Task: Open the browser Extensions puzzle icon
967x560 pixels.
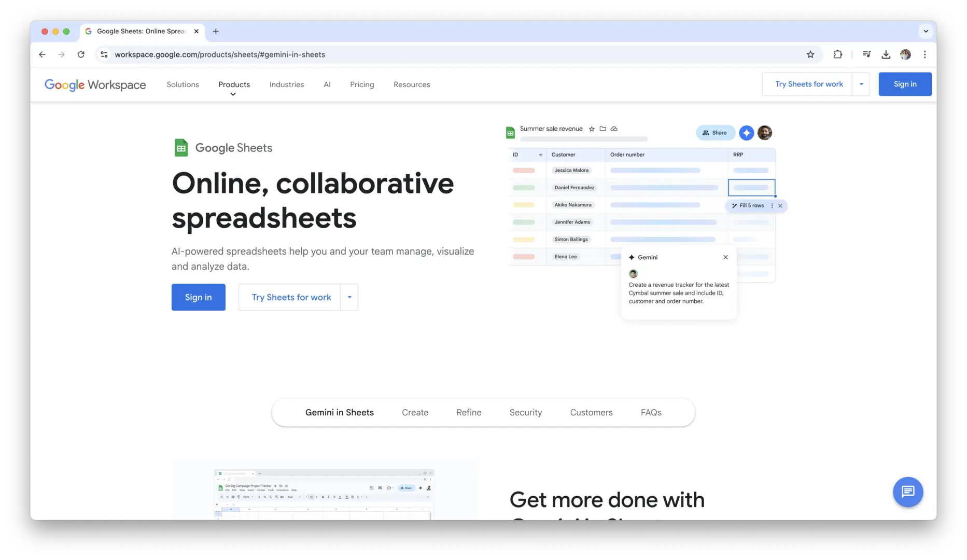Action: pyautogui.click(x=837, y=54)
